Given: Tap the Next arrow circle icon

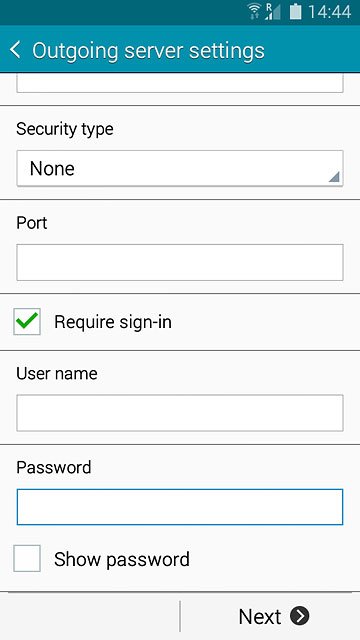Looking at the screenshot, I should point(300,616).
